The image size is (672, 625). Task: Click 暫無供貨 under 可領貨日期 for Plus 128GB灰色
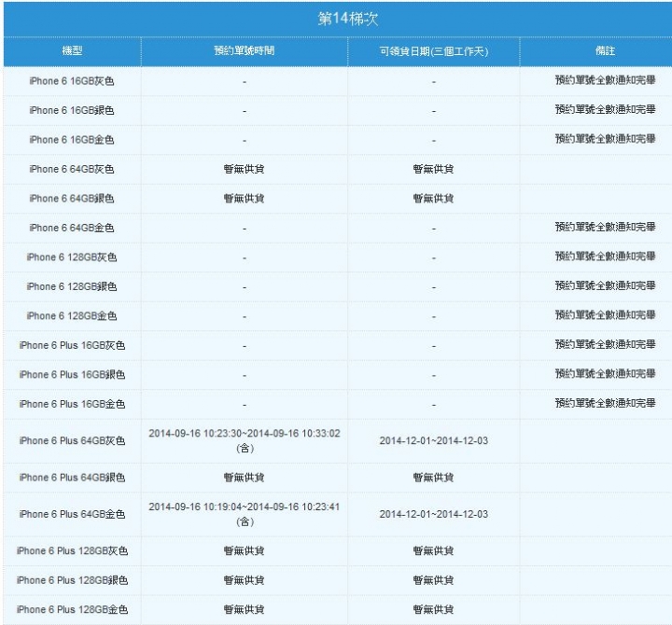click(434, 550)
